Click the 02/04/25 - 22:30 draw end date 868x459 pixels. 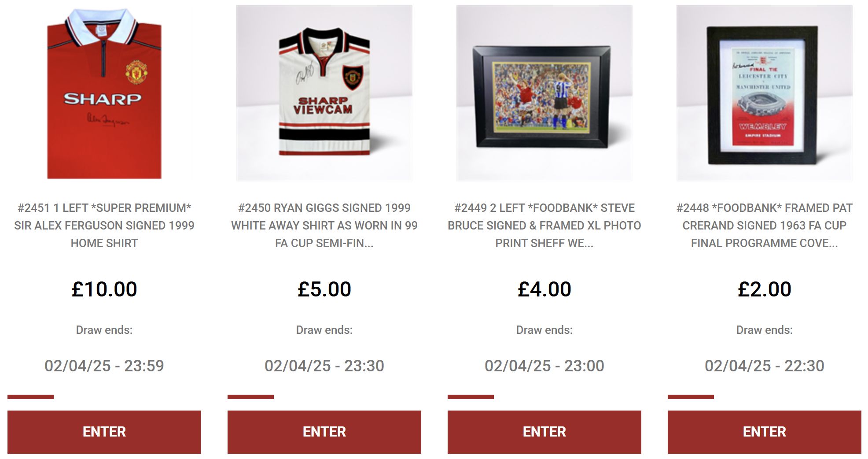(x=765, y=366)
